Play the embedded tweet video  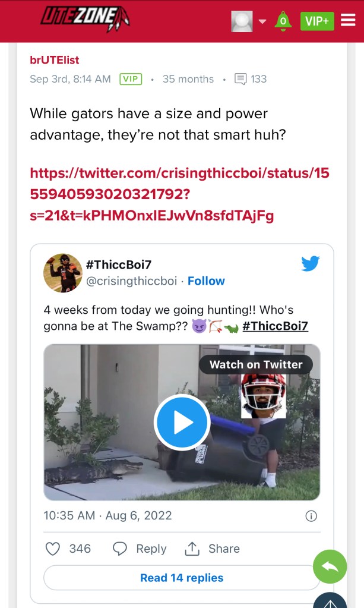182,423
